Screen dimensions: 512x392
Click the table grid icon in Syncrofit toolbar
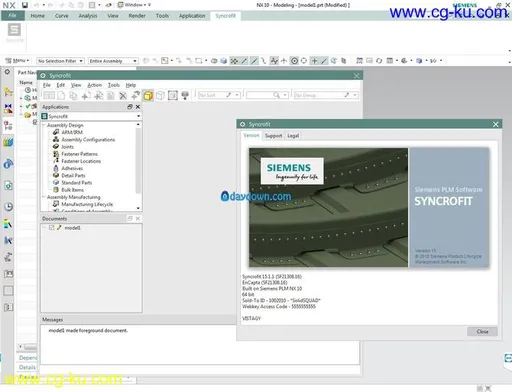(x=49, y=96)
